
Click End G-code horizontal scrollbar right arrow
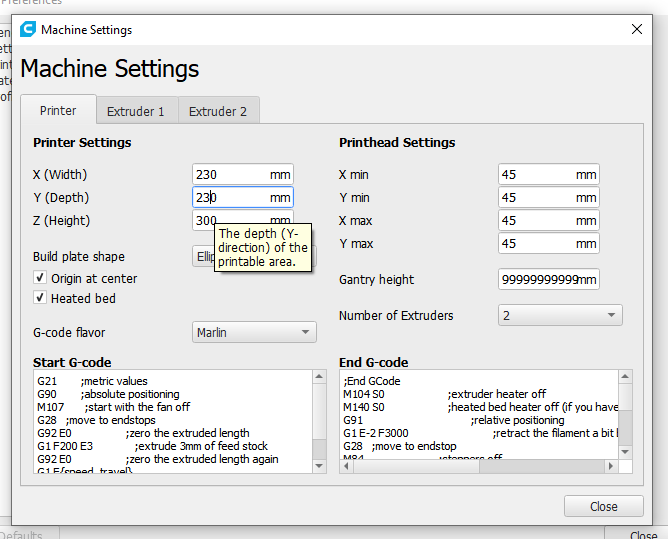[x=611, y=466]
